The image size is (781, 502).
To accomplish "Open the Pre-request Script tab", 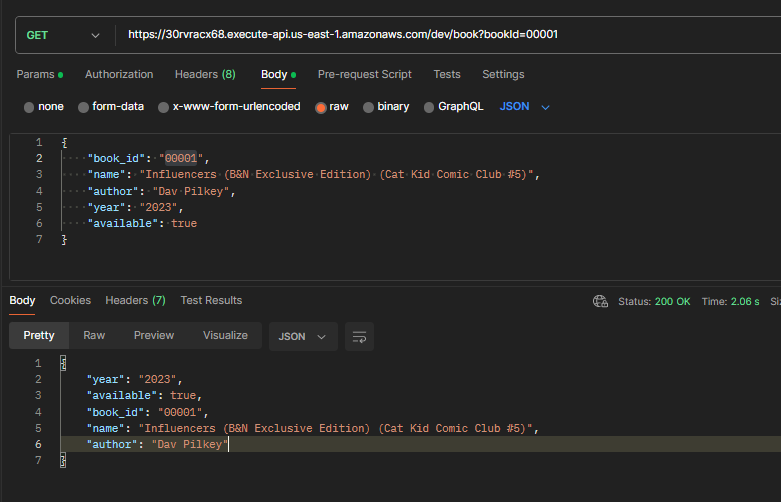I will pos(364,74).
